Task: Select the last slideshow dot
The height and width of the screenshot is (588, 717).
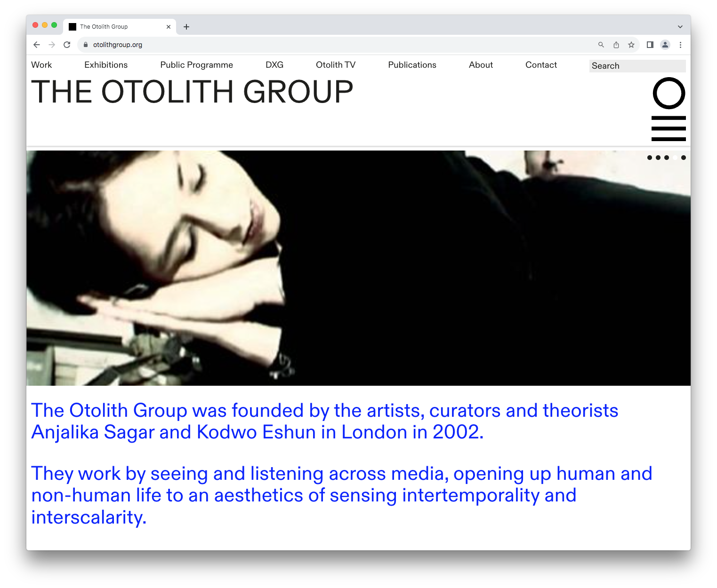Action: tap(684, 158)
